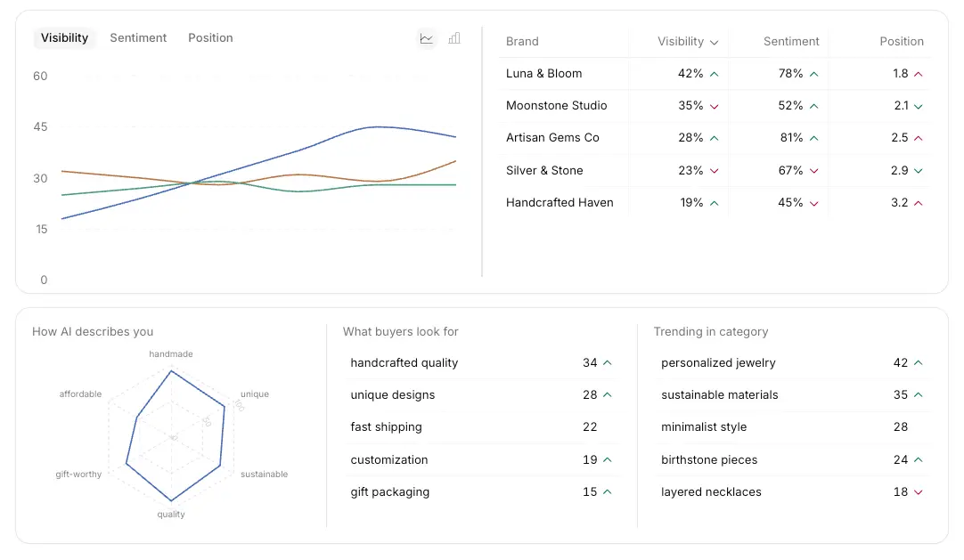Click layered necklaces downward trend arrow
Image resolution: width=964 pixels, height=560 pixels.
[x=919, y=492]
